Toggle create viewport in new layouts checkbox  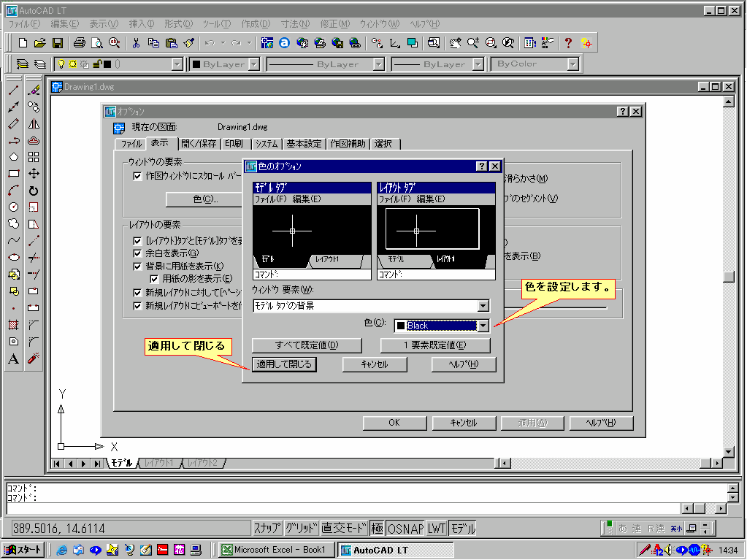(137, 306)
